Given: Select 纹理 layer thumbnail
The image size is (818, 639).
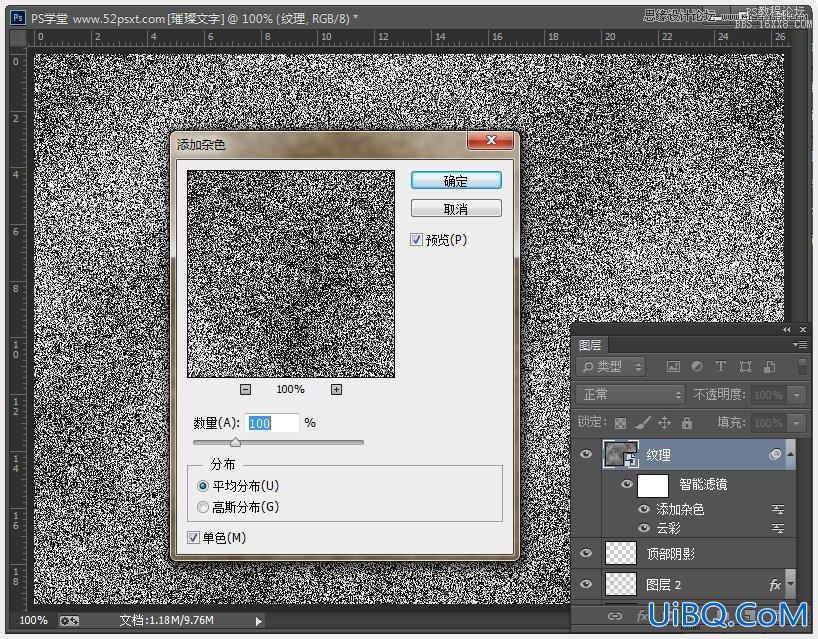Looking at the screenshot, I should (621, 454).
